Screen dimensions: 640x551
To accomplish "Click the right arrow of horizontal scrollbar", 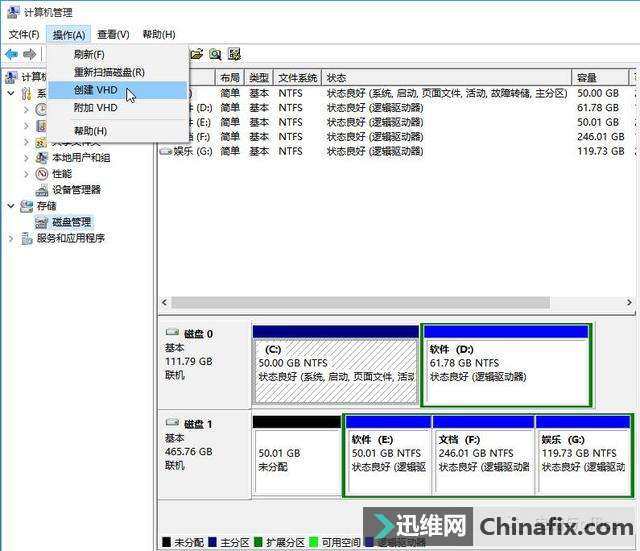I will [x=629, y=302].
